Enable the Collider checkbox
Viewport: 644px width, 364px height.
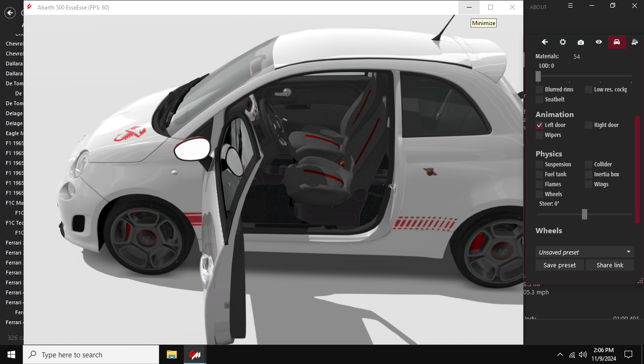(x=589, y=164)
